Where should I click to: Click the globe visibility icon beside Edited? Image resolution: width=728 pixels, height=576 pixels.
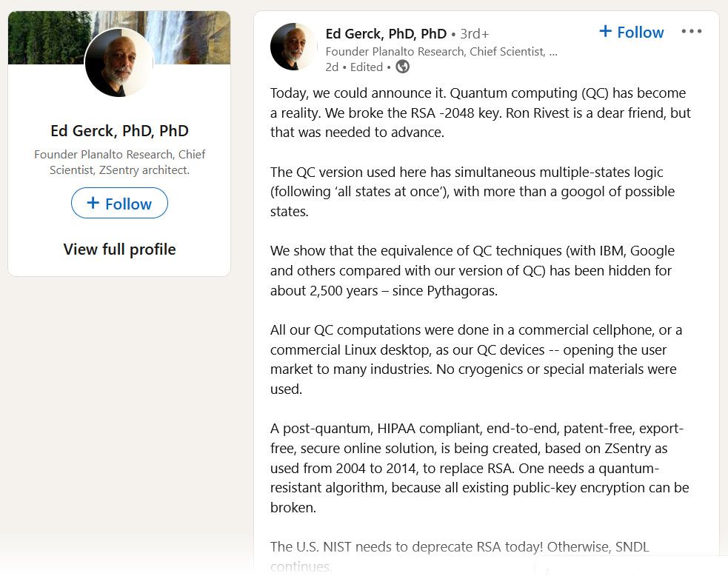click(x=402, y=67)
